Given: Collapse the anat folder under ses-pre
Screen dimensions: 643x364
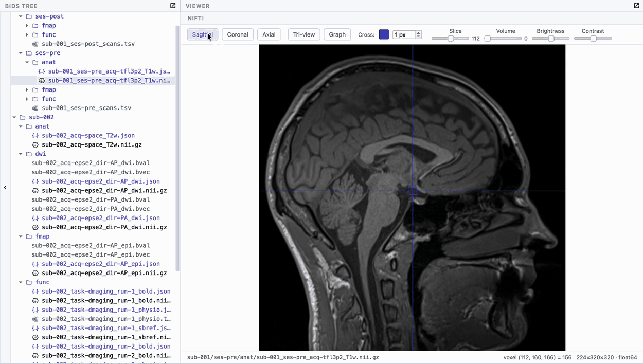Looking at the screenshot, I should click(27, 62).
